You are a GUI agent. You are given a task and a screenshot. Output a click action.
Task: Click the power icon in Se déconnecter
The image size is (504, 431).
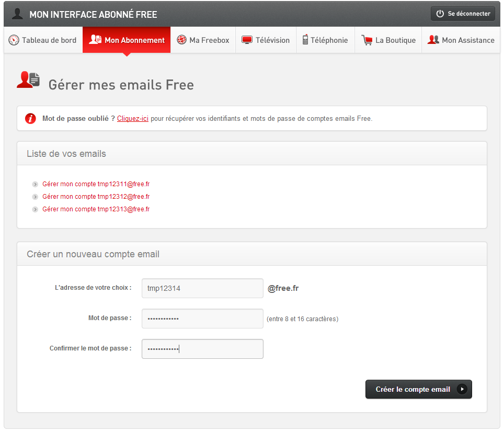pyautogui.click(x=440, y=14)
